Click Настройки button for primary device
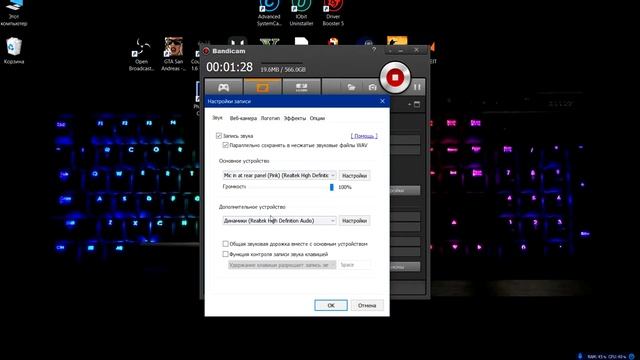Viewport: 640px width, 360px height. tap(354, 175)
